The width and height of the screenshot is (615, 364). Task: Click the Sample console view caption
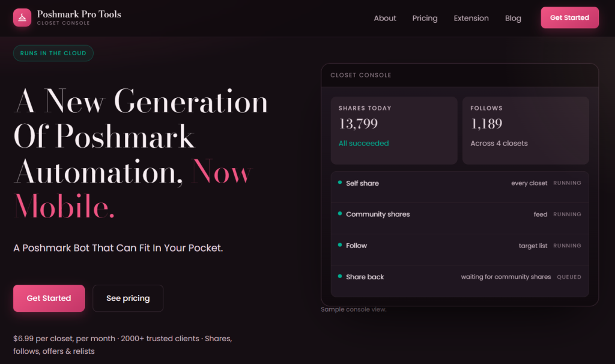pos(353,309)
